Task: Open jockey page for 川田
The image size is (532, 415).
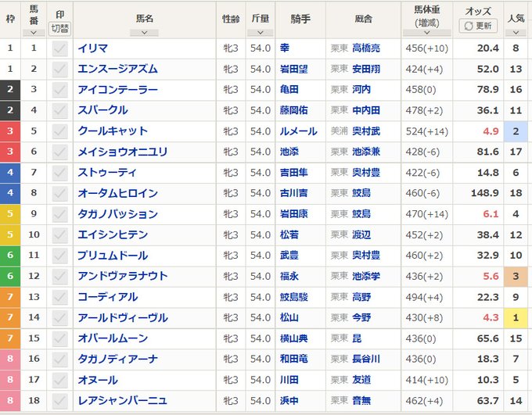Action: pyautogui.click(x=289, y=380)
